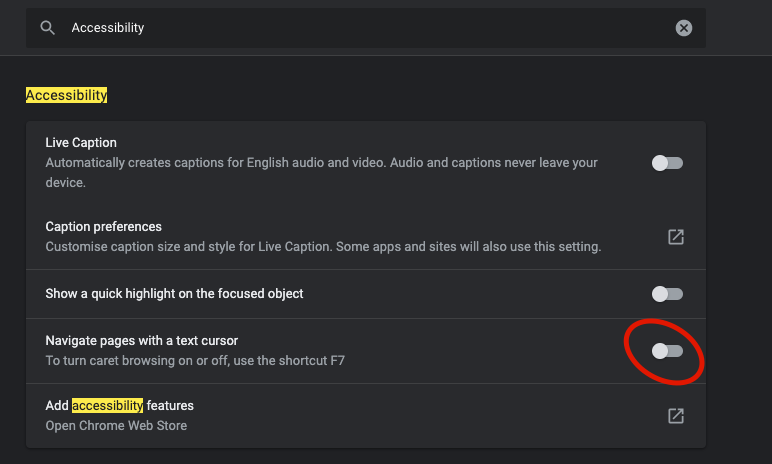772x464 pixels.
Task: Click the word device in Live Caption description
Action: tap(65, 183)
